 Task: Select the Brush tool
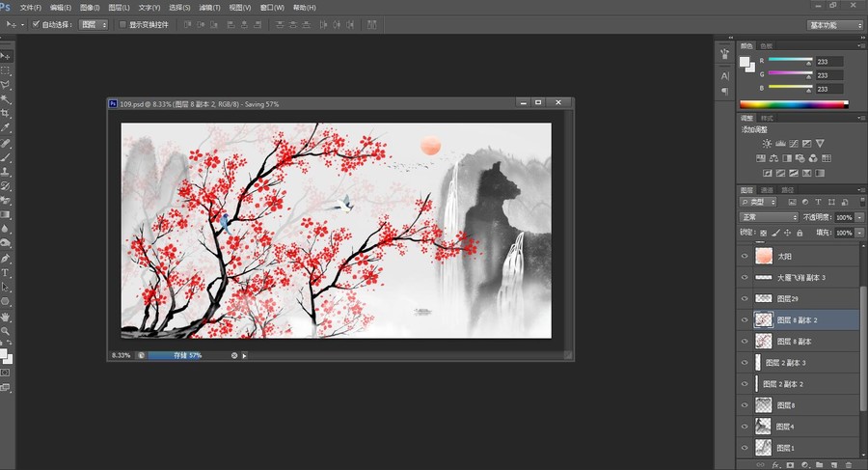pos(6,158)
